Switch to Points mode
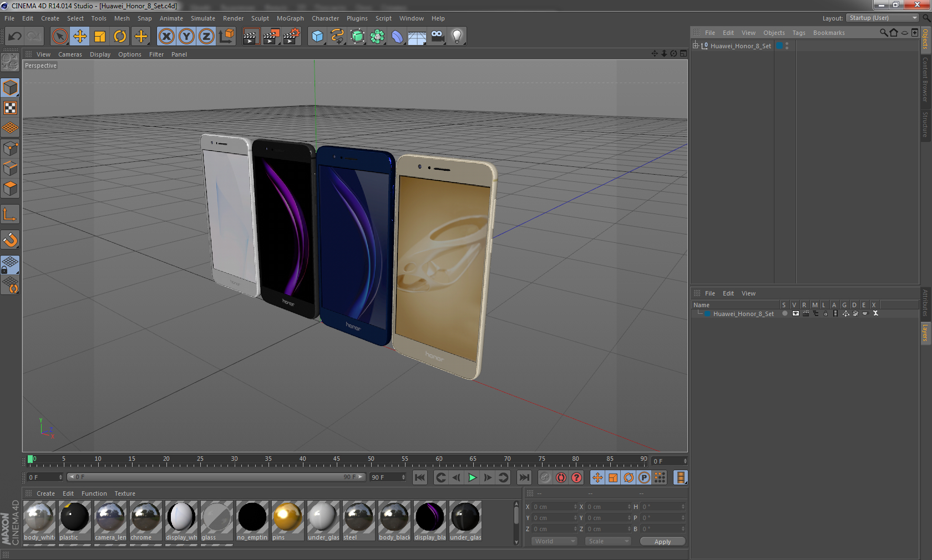 pos(11,148)
